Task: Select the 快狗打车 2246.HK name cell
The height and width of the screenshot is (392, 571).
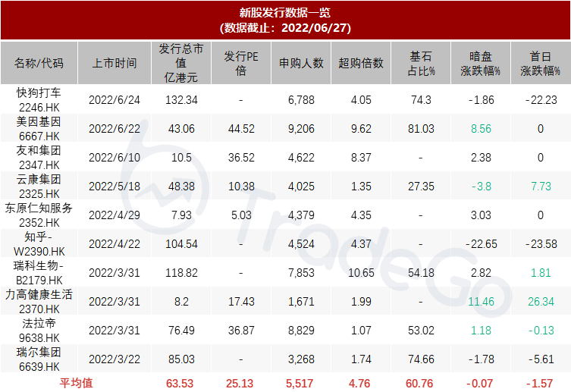Action: (x=39, y=100)
